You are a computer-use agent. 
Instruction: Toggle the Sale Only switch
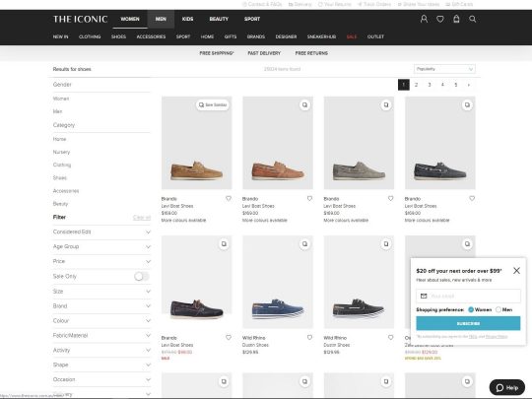(x=142, y=276)
